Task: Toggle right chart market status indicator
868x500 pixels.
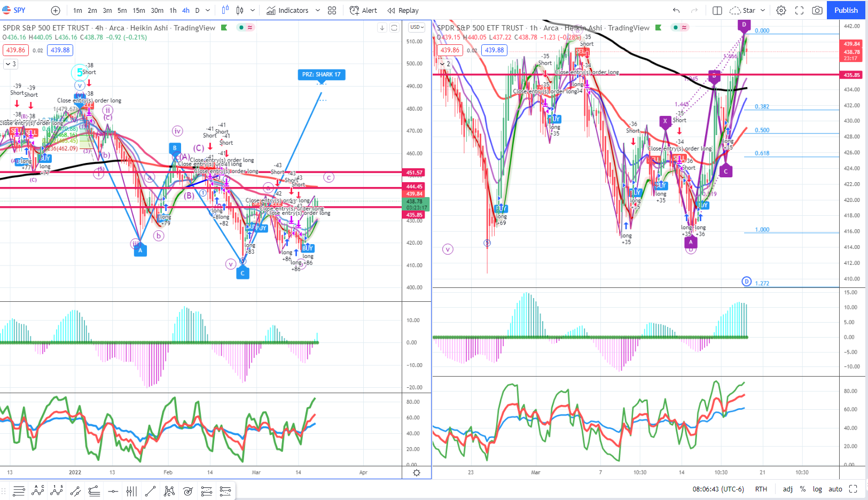Action: pos(676,28)
